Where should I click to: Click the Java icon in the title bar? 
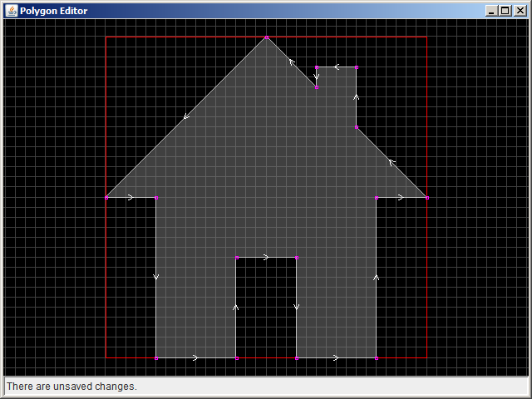(x=12, y=11)
